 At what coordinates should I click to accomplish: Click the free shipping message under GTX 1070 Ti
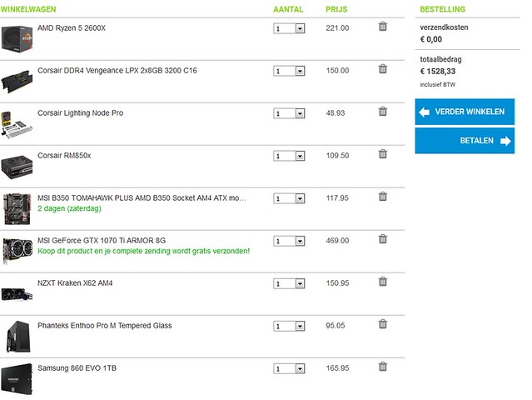[x=143, y=251]
